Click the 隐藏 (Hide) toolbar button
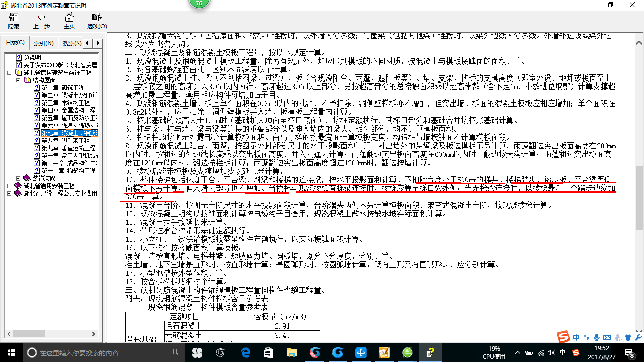 (14, 21)
